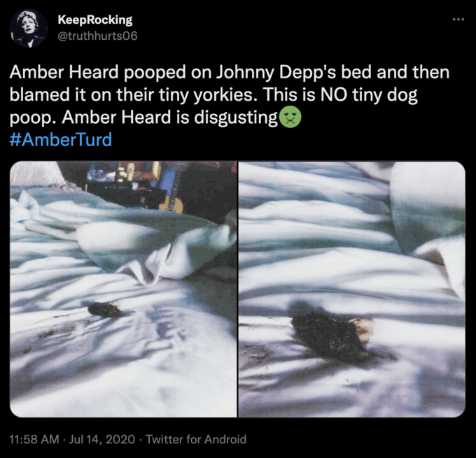The width and height of the screenshot is (476, 458).
Task: Click the dark stain in the left photo
Action: (105, 310)
